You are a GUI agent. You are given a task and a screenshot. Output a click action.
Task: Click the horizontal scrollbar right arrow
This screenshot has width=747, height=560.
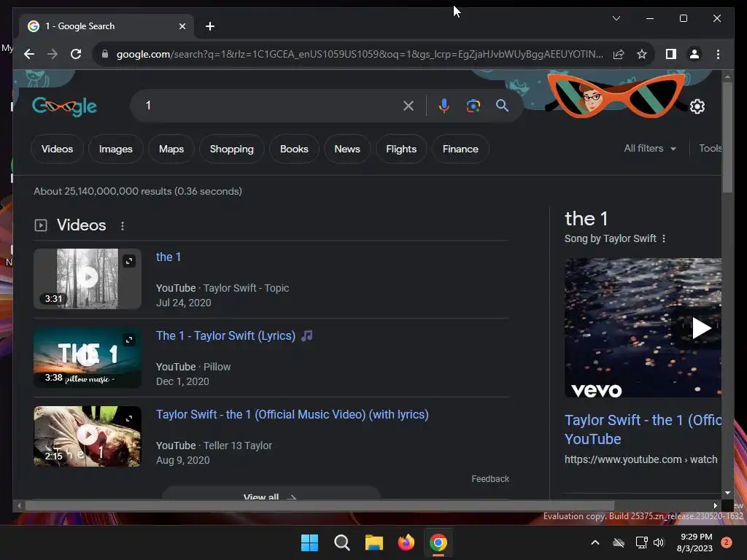point(715,505)
